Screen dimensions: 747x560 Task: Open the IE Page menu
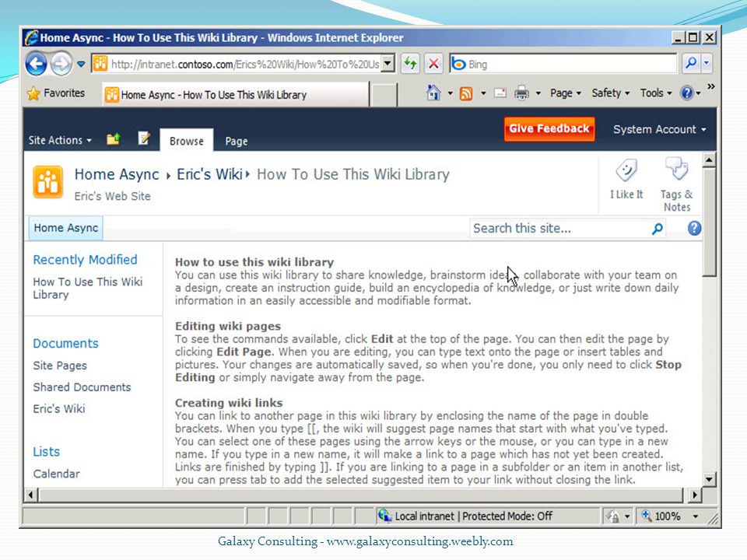[566, 93]
